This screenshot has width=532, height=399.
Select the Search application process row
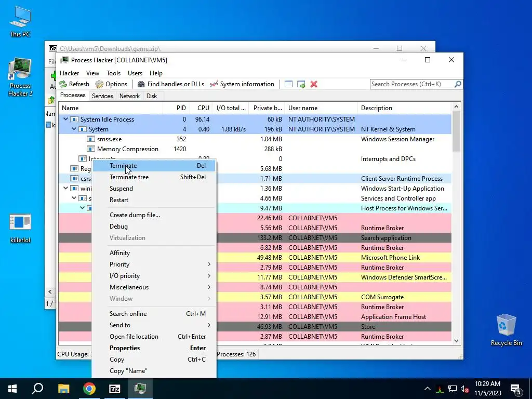coord(255,238)
